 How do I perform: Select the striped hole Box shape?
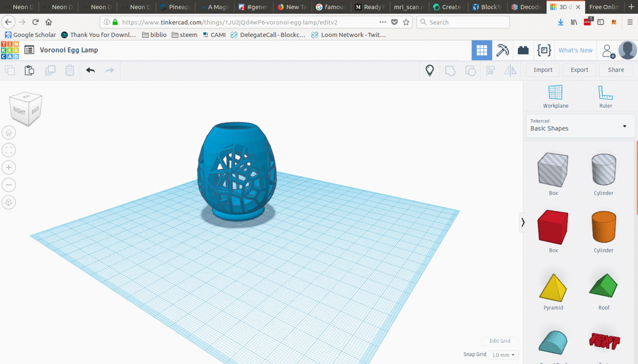553,170
